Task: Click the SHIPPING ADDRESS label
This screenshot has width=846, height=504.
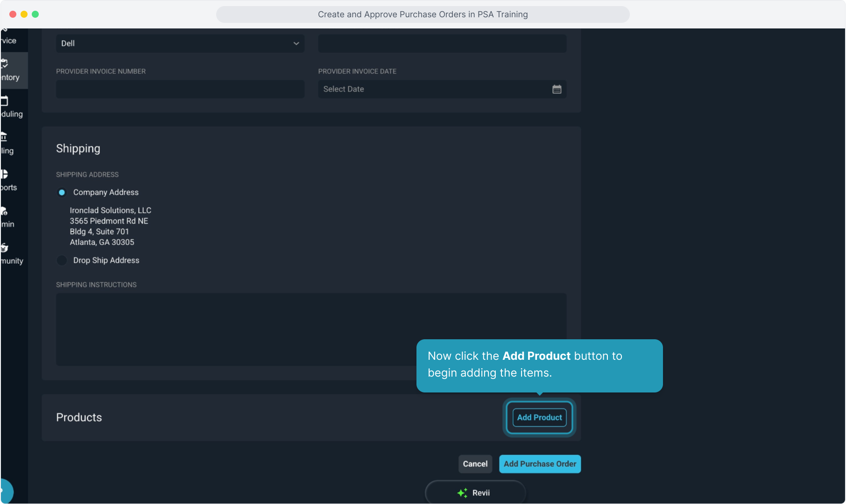Action: point(87,175)
